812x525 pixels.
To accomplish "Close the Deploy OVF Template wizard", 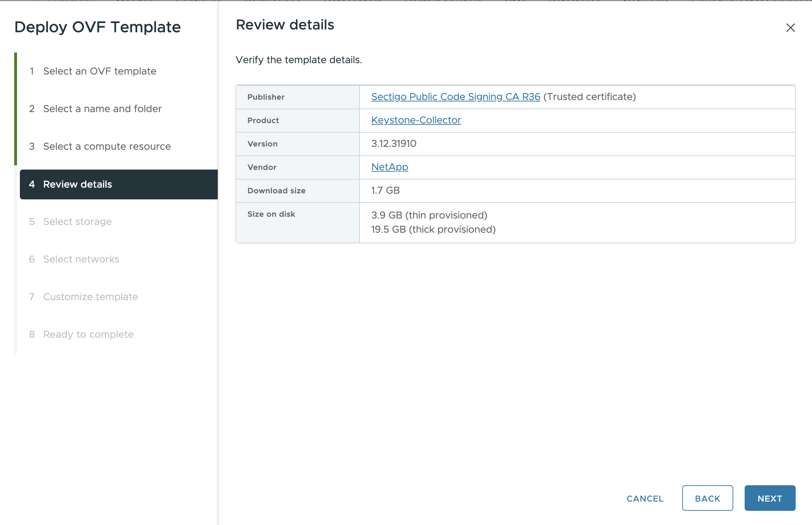I will pos(790,28).
